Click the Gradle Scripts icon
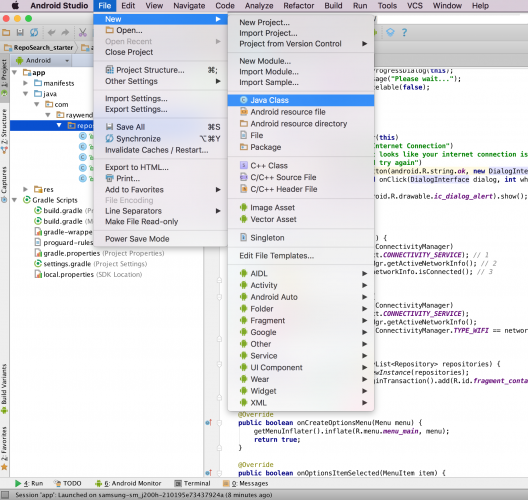Viewport: 528px width, 500px height. (x=27, y=200)
